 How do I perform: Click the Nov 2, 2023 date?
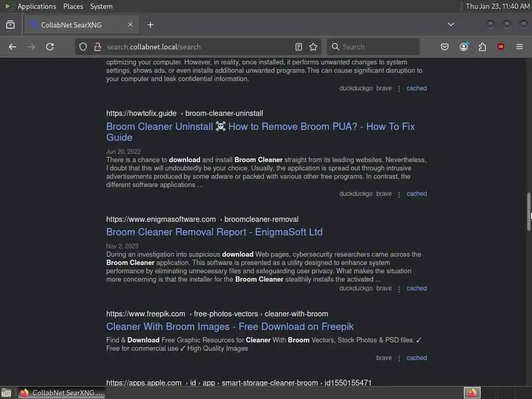(122, 246)
